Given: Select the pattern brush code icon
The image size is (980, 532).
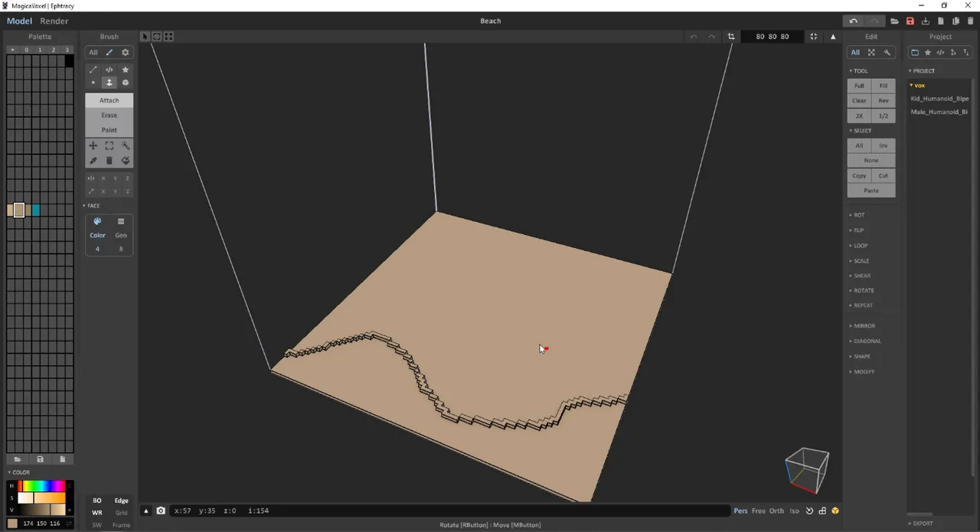Looking at the screenshot, I should (109, 70).
